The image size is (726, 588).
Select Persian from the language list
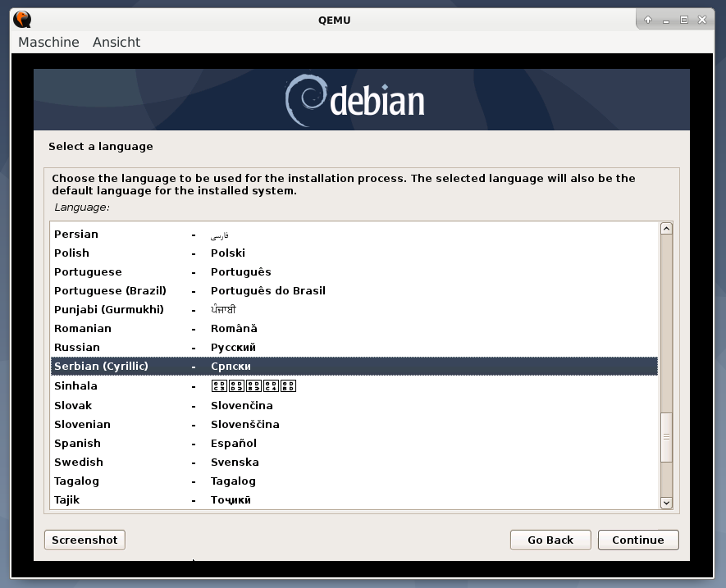[354, 235]
